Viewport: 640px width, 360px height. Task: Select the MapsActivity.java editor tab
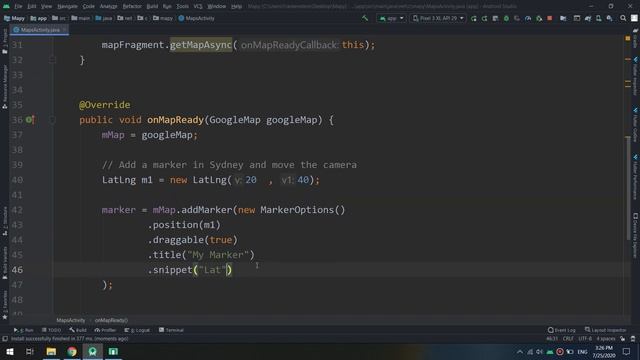pyautogui.click(x=40, y=30)
